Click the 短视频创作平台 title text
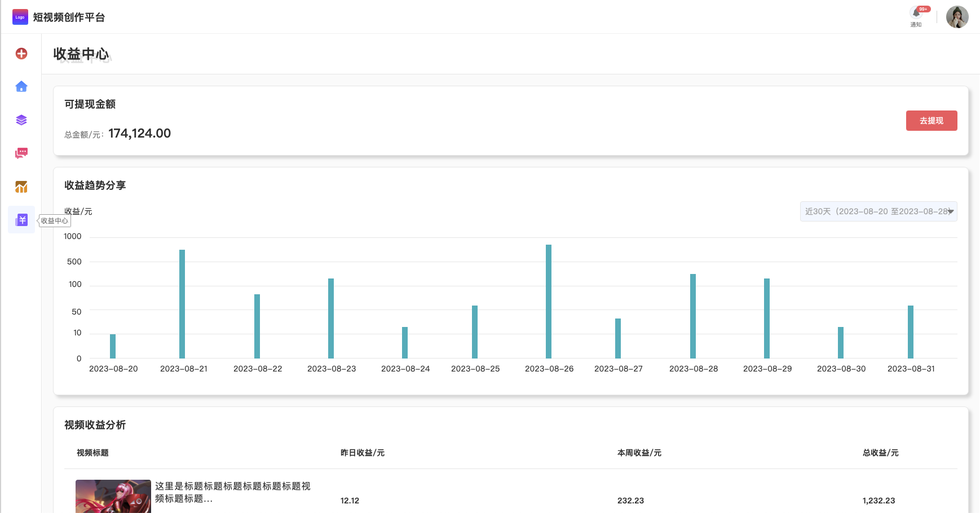 point(69,17)
